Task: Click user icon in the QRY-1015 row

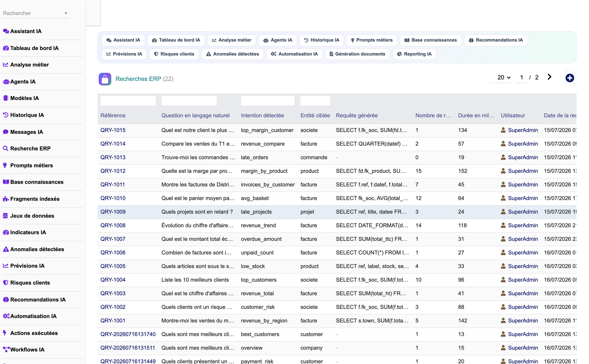Action: click(503, 130)
